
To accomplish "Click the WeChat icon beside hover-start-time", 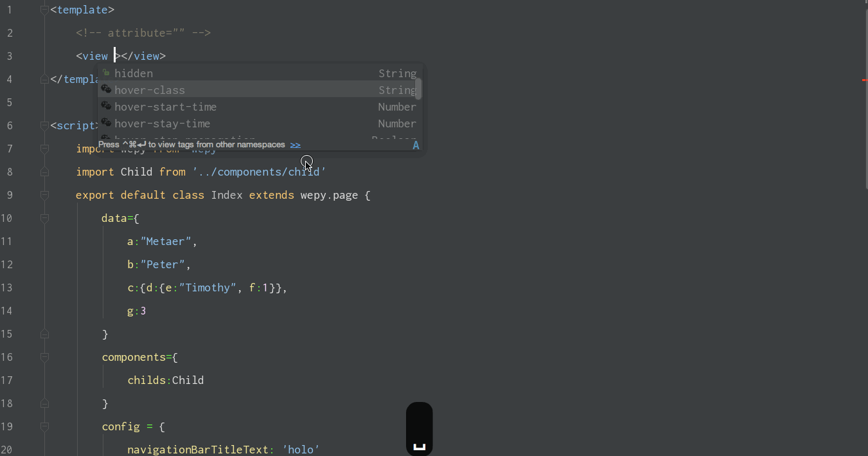I will tap(106, 106).
